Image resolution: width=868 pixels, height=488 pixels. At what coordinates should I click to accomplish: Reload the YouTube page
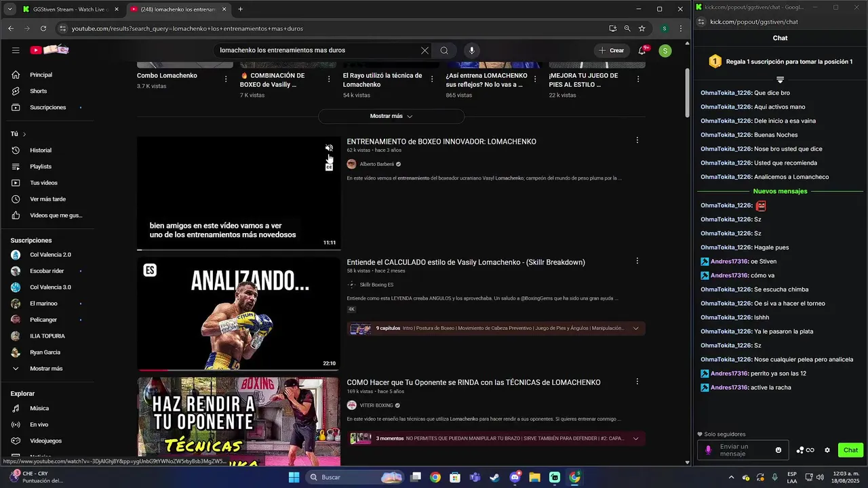(x=43, y=28)
